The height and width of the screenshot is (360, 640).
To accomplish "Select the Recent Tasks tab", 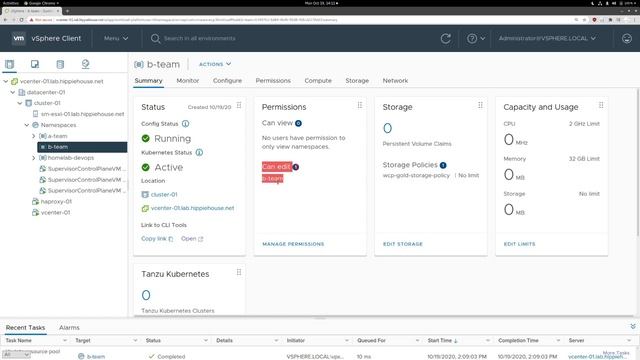I will tap(25, 328).
